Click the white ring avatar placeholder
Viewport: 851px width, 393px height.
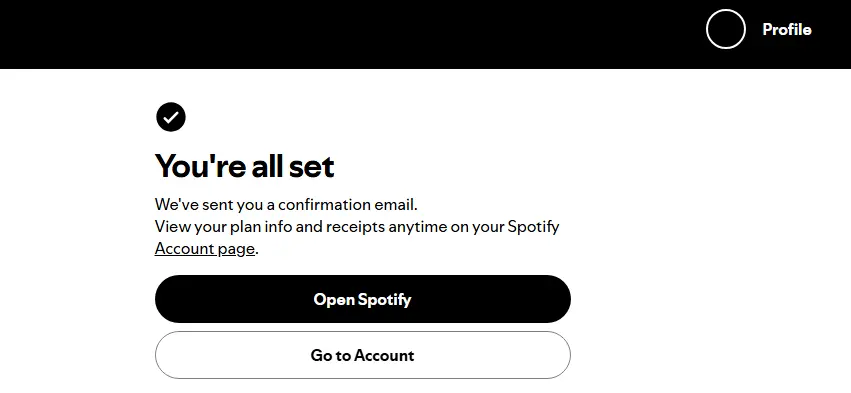tap(726, 29)
